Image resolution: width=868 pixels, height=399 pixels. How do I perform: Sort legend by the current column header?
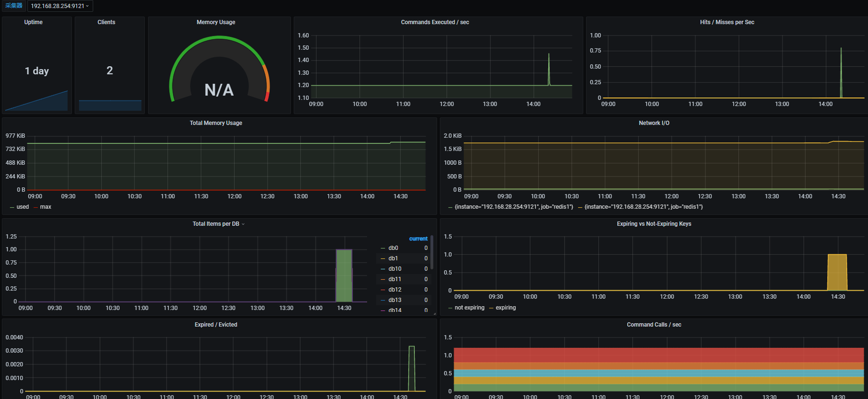418,239
